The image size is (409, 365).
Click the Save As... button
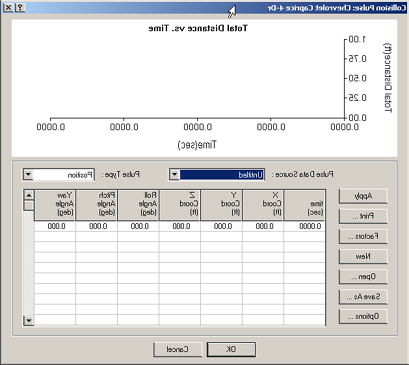(x=363, y=296)
